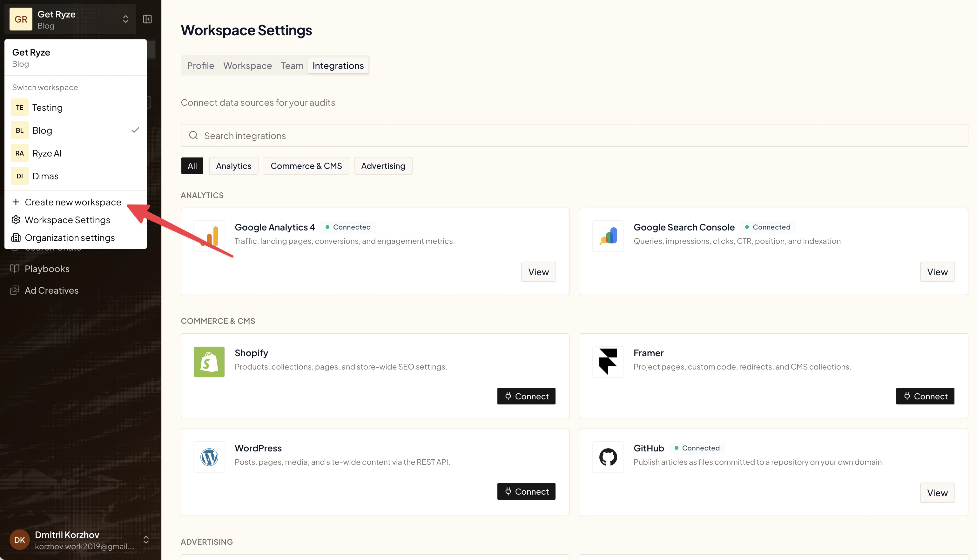This screenshot has height=560, width=977.
Task: Click the Ad Creatives image icon
Action: (15, 290)
